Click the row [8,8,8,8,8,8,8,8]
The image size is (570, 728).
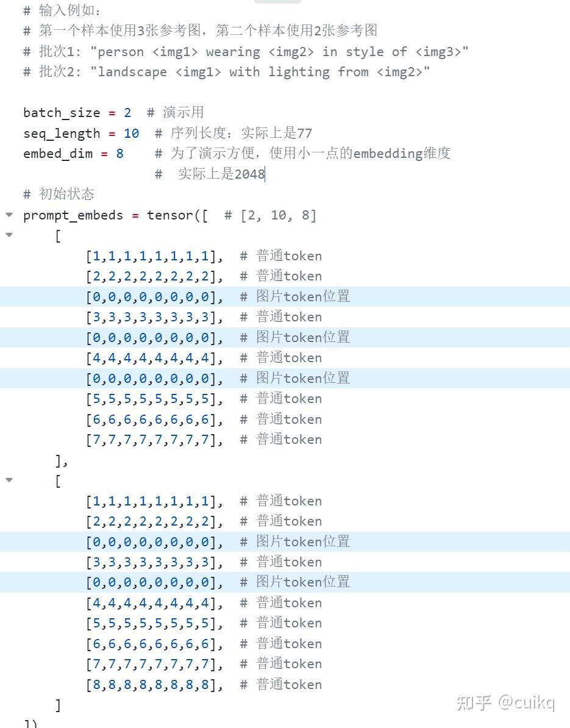[x=204, y=685]
